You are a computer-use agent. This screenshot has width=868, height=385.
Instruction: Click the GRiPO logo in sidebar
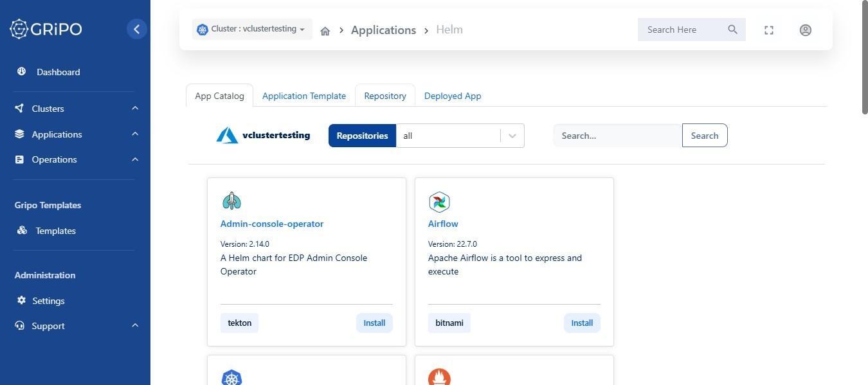click(46, 29)
